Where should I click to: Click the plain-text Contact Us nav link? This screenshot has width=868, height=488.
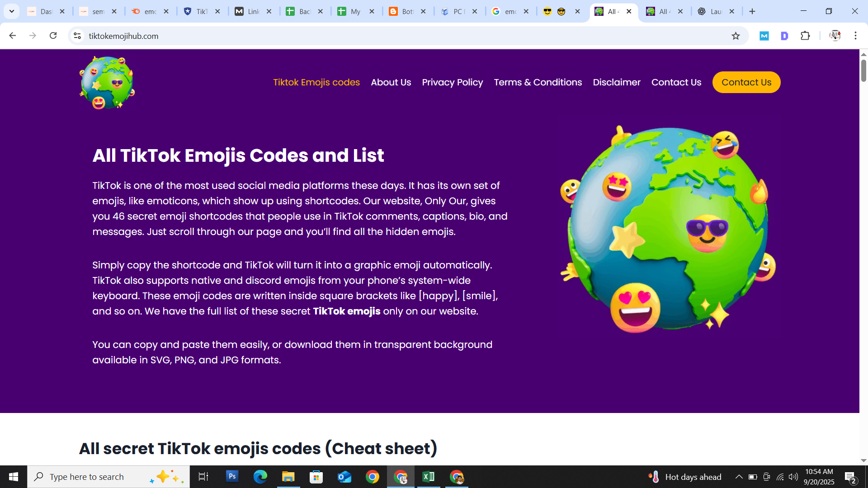(676, 82)
